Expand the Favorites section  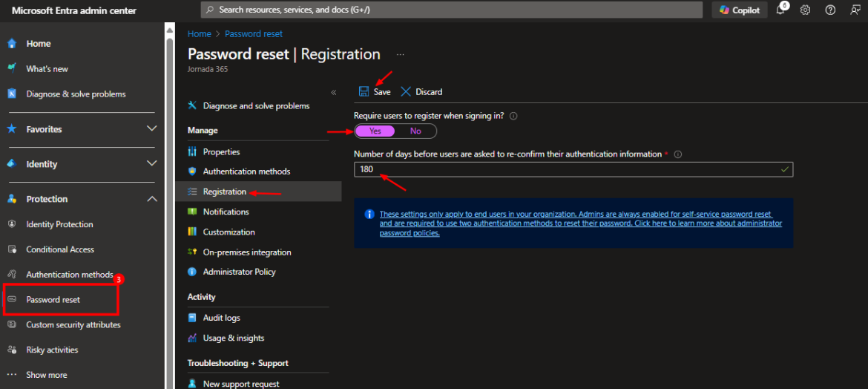[151, 128]
